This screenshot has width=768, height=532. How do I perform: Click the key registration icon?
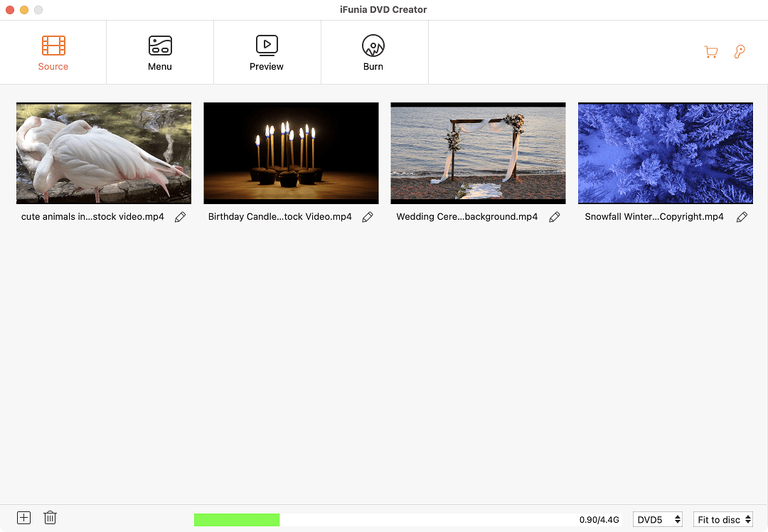tap(740, 52)
